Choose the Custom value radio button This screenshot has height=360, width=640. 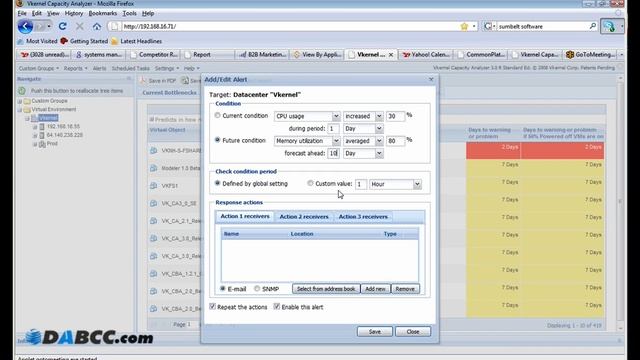click(310, 183)
